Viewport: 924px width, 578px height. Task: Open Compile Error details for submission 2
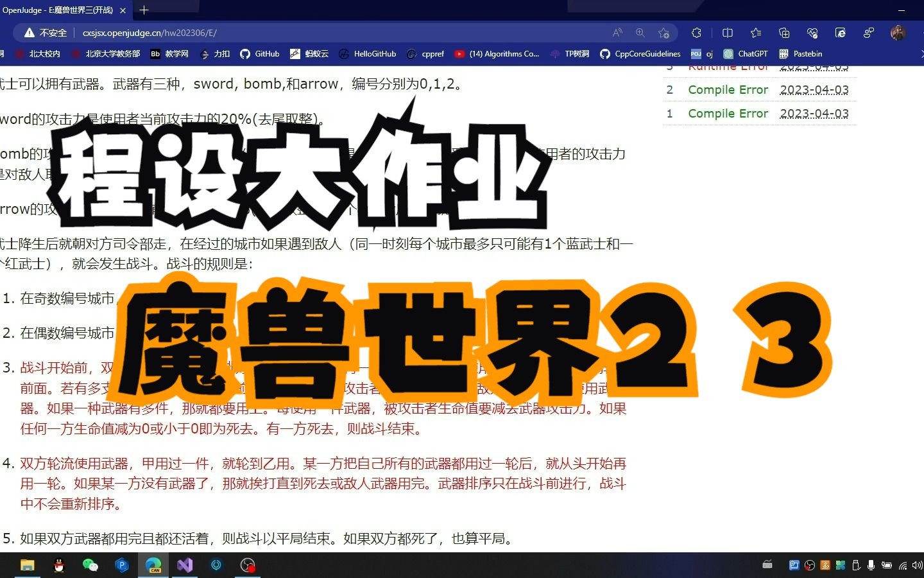(728, 89)
